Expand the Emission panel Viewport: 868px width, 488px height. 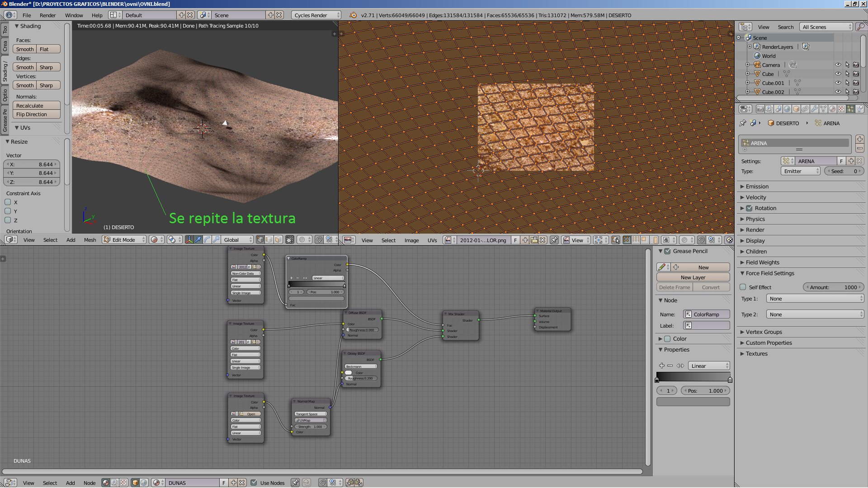tap(757, 187)
